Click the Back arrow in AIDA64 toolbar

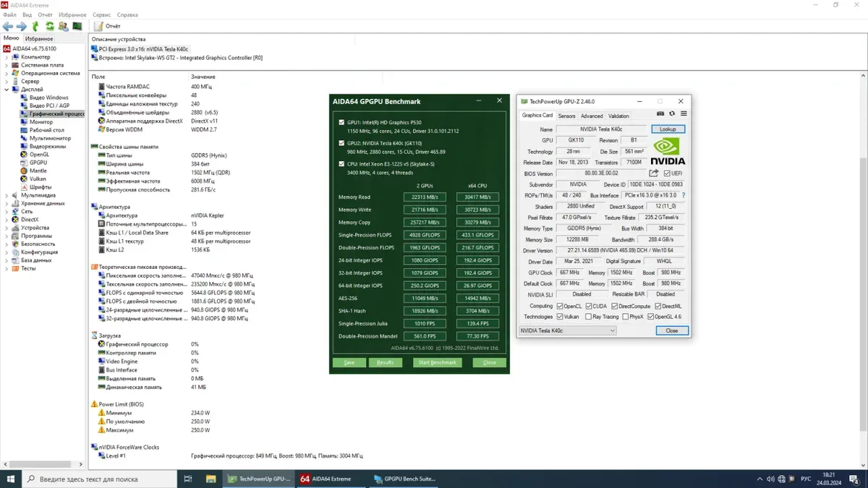[8, 26]
